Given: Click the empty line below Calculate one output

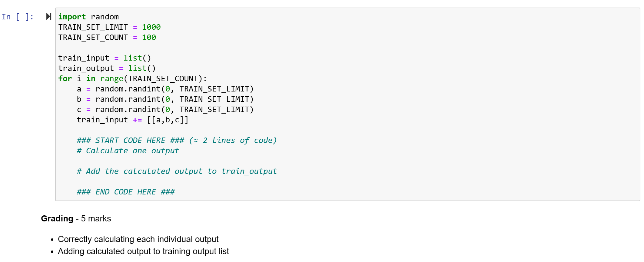Looking at the screenshot, I should click(x=347, y=161).
